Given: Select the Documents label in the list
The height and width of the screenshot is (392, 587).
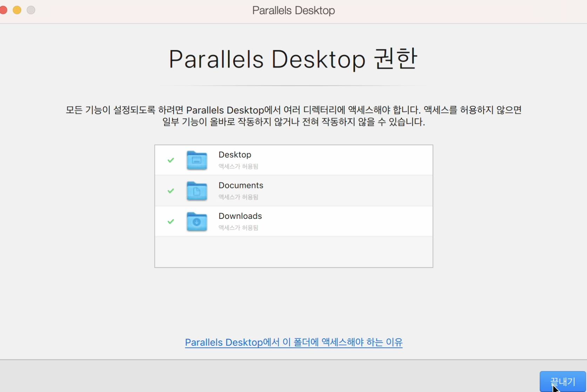Looking at the screenshot, I should tap(241, 185).
